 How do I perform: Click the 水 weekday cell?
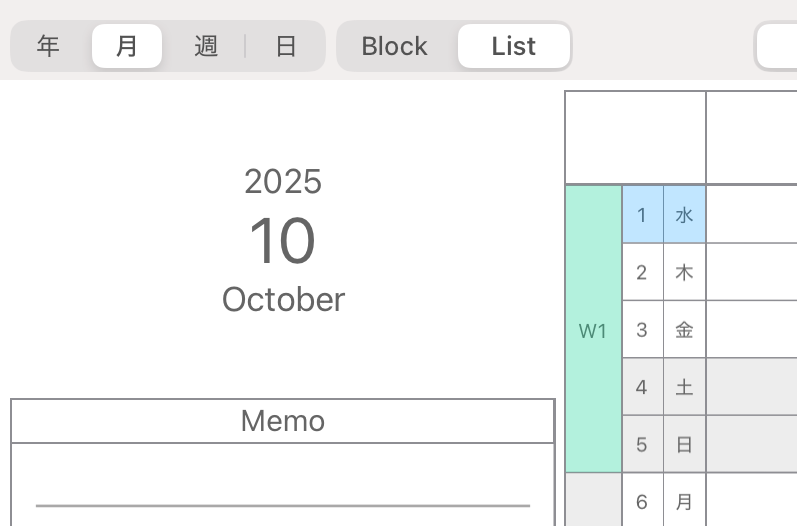684,215
